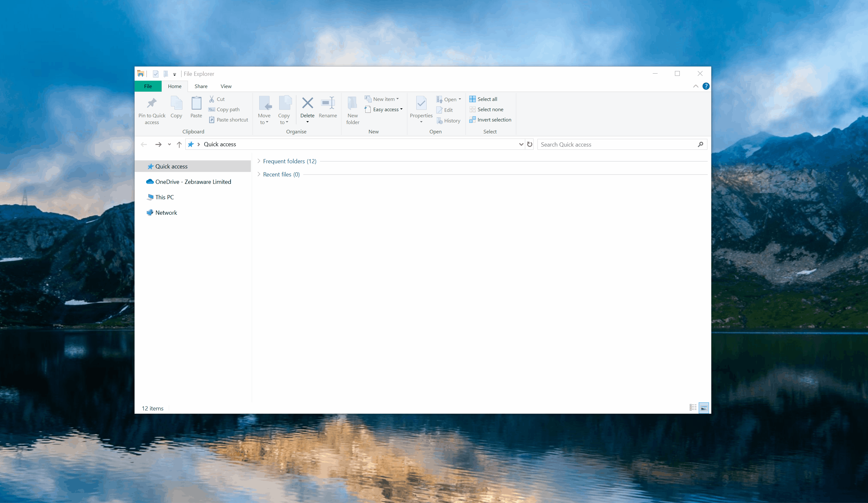868x503 pixels.
Task: Click the Forward navigation arrow
Action: coord(158,144)
